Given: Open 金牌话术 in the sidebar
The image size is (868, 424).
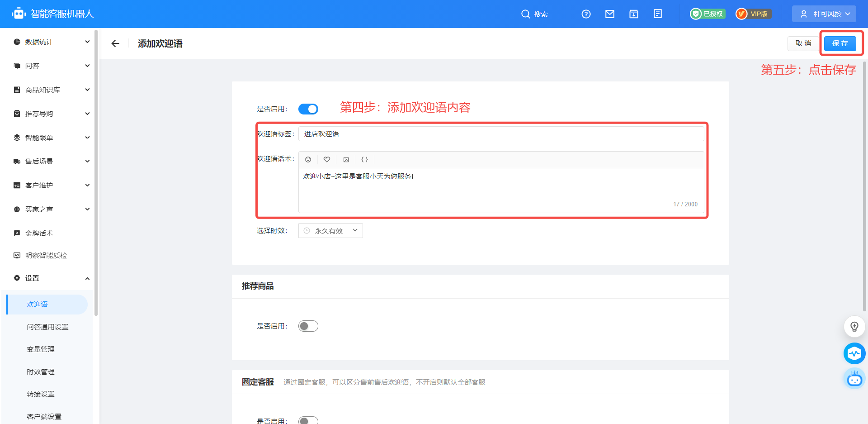Looking at the screenshot, I should [x=39, y=233].
